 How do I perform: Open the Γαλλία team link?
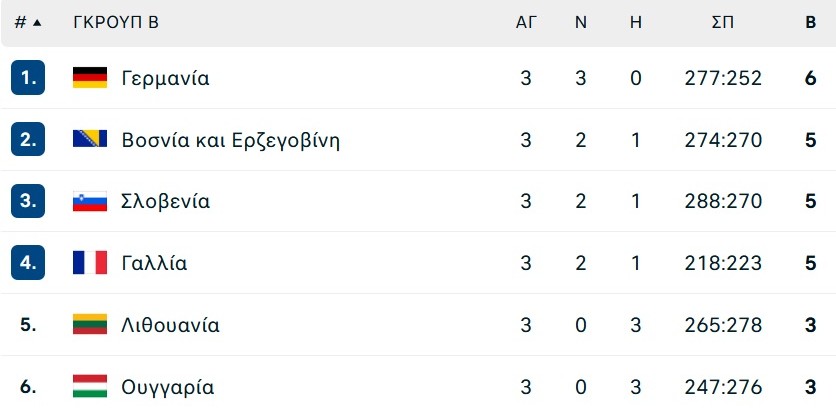pos(154,263)
